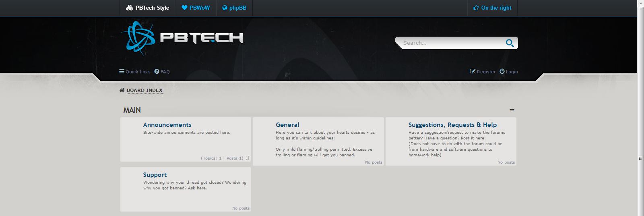Click 'No posts' under Support forum
Screen dimensions: 644x216
point(241,208)
